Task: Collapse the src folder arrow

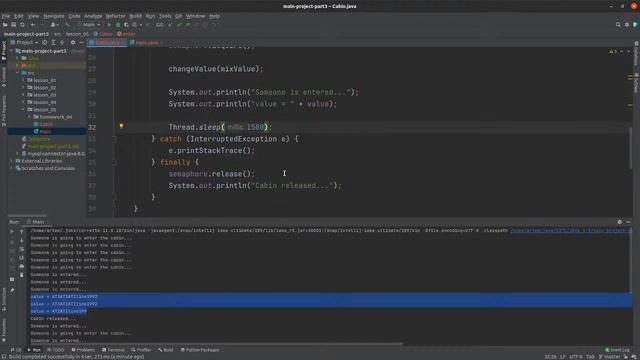Action: pyautogui.click(x=18, y=73)
